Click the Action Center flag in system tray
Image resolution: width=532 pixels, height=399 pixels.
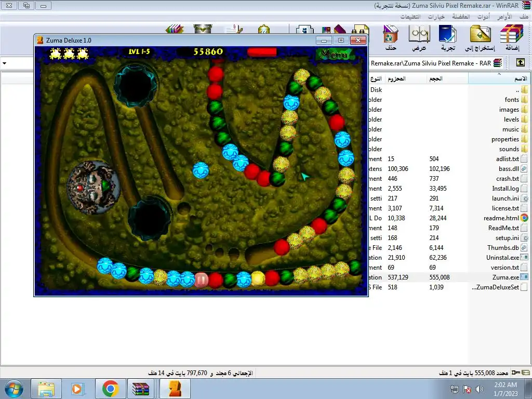pyautogui.click(x=467, y=389)
